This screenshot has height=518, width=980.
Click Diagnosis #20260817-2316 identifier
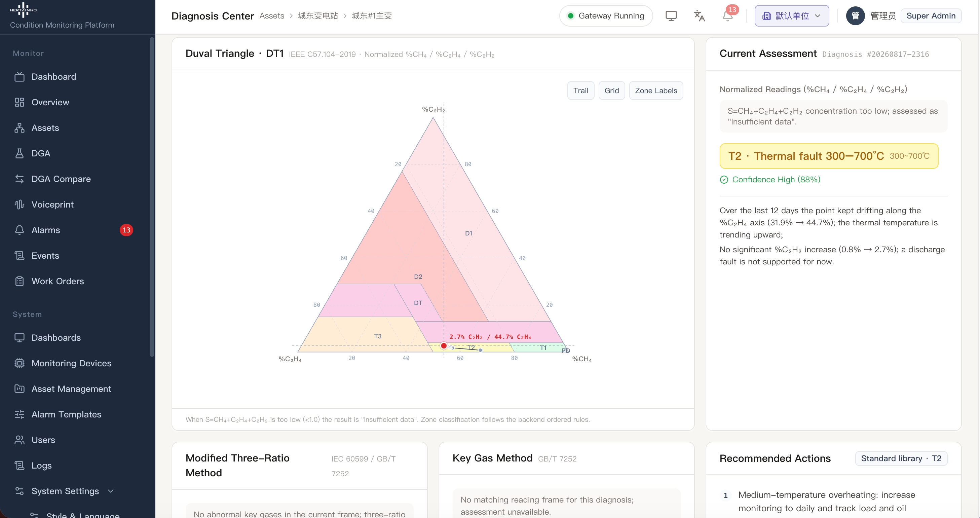coord(875,54)
